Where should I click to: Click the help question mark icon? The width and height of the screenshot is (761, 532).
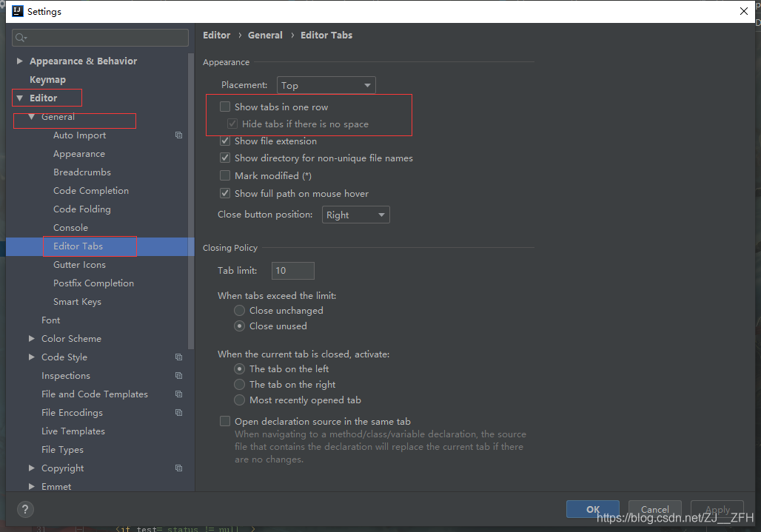tap(25, 509)
